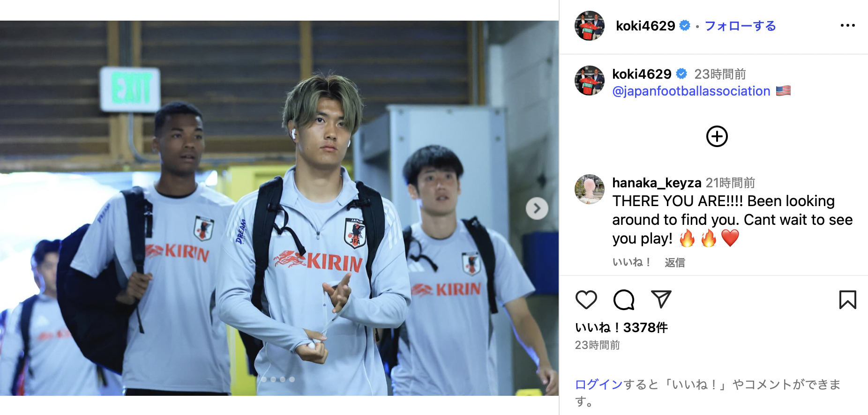Reply to comment with 返信

tap(674, 262)
